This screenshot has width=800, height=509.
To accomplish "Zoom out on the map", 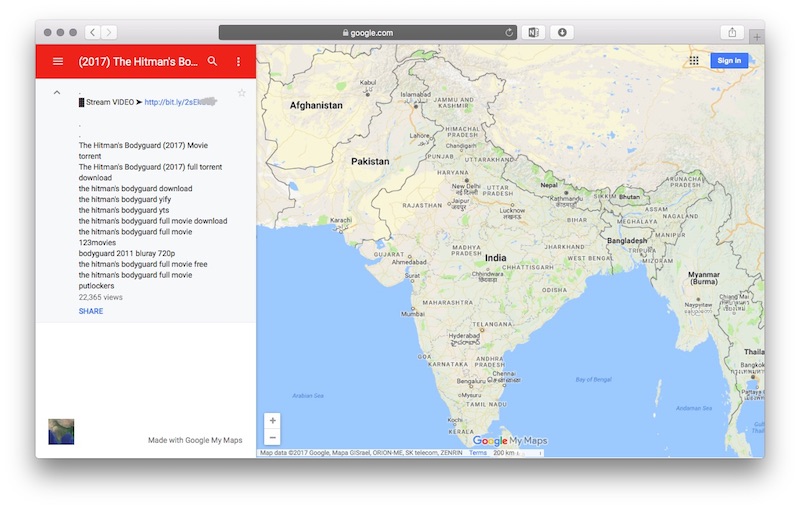I will (x=273, y=438).
